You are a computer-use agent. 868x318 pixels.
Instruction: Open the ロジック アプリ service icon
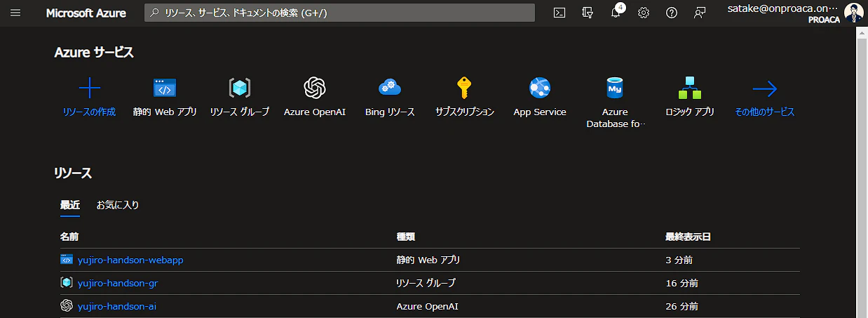click(690, 88)
